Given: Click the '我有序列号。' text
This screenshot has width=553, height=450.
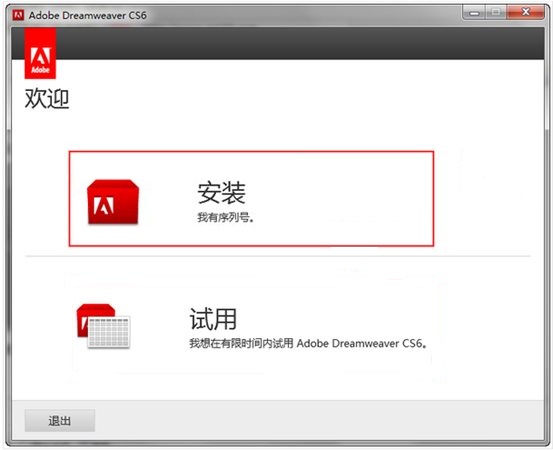Looking at the screenshot, I should [x=225, y=217].
